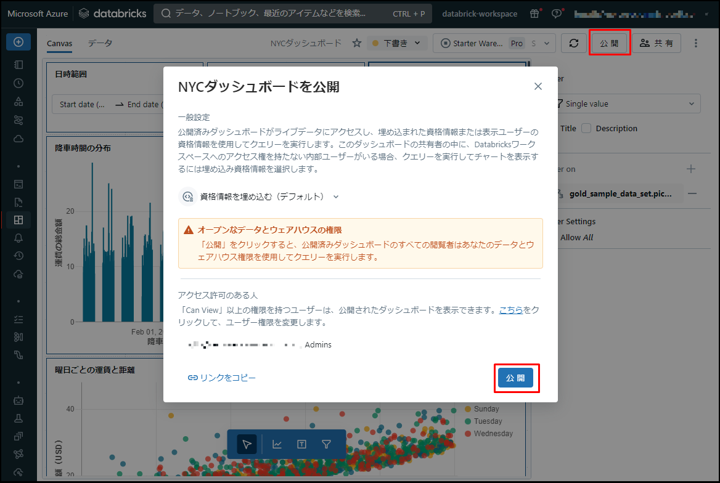The height and width of the screenshot is (483, 720).
Task: Click the New plus icon in sidebar
Action: pos(18,42)
